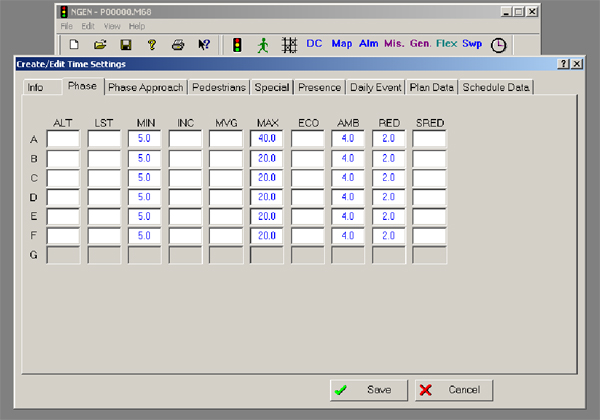Click the MIN field for phase A
Screen dimensions: 600x420
pos(144,138)
